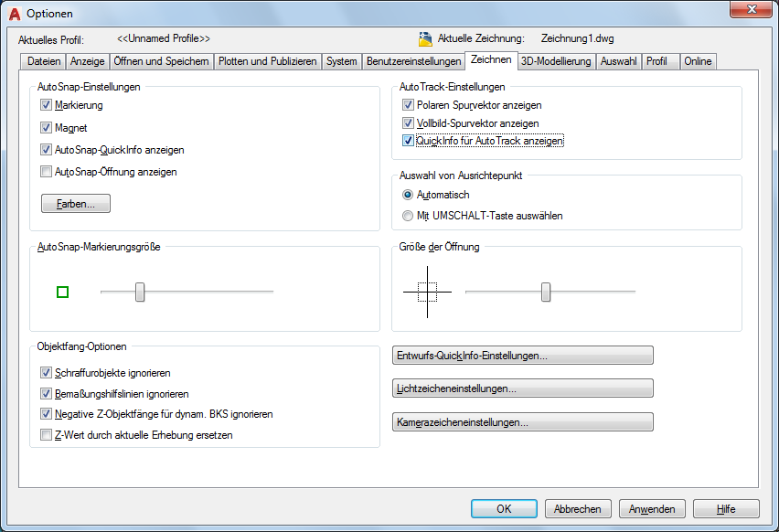The width and height of the screenshot is (779, 532).
Task: Open Lichtzeicheneinstellungen settings
Action: 522,388
